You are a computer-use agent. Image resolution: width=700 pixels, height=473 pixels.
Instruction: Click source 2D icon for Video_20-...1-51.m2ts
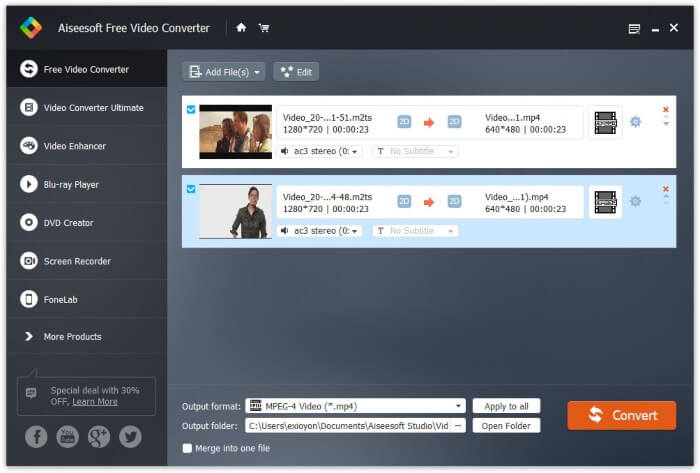pyautogui.click(x=404, y=122)
